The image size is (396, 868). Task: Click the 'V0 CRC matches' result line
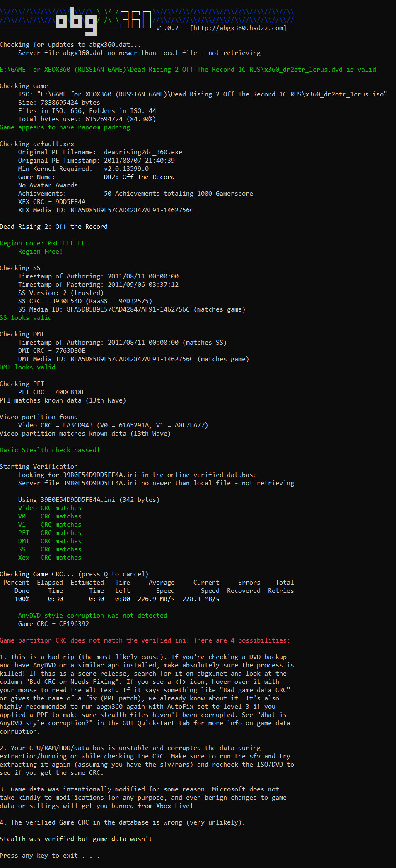(x=50, y=516)
